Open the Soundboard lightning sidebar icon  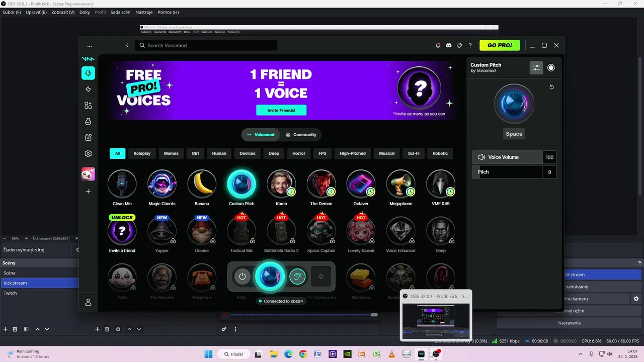(x=88, y=89)
